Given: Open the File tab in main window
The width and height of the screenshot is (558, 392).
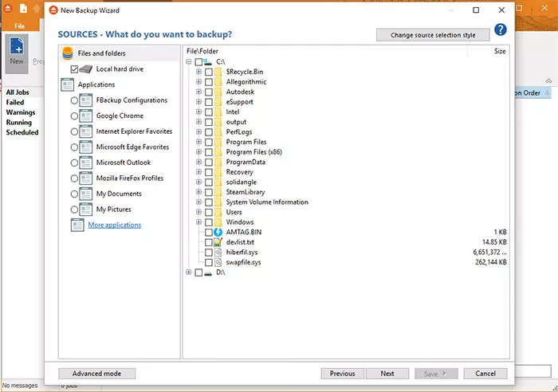Looking at the screenshot, I should [x=20, y=26].
